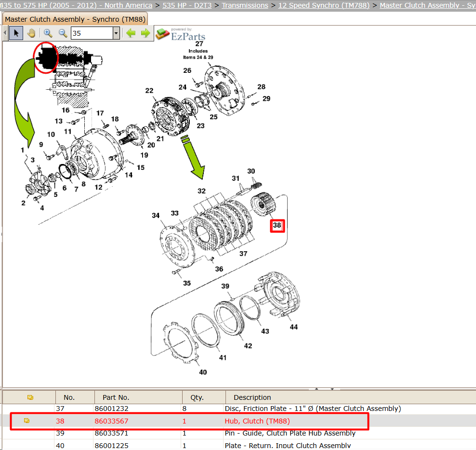Open the Transmissions breadcrumb link
This screenshot has width=476, height=450.
pos(245,5)
